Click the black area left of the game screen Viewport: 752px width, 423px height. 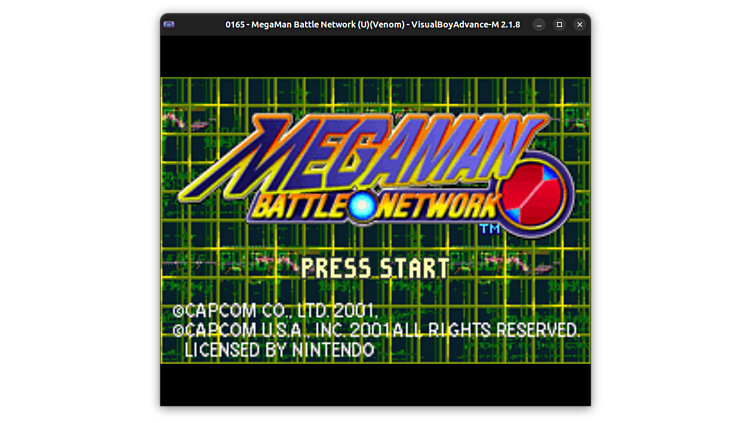tap(80, 220)
